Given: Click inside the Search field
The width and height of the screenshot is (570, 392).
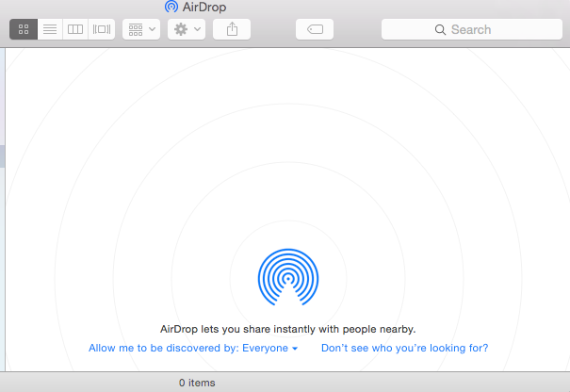Looking at the screenshot, I should click(471, 29).
